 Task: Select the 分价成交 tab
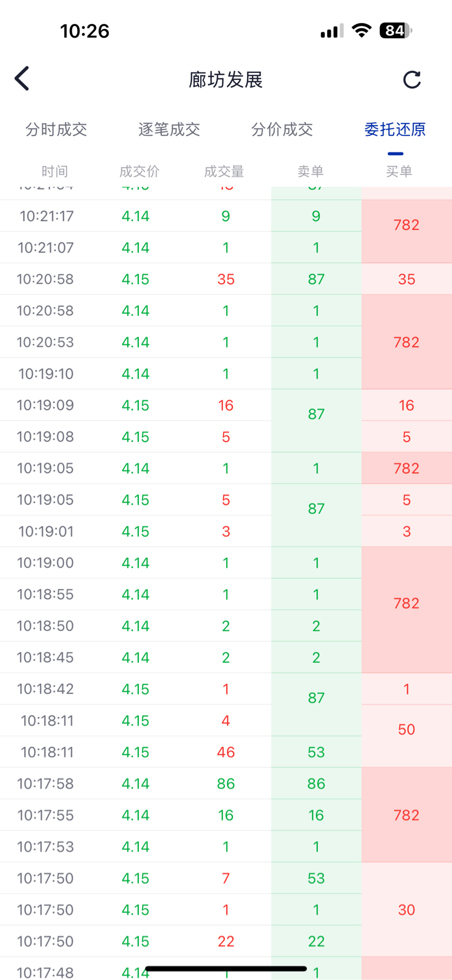[x=282, y=129]
